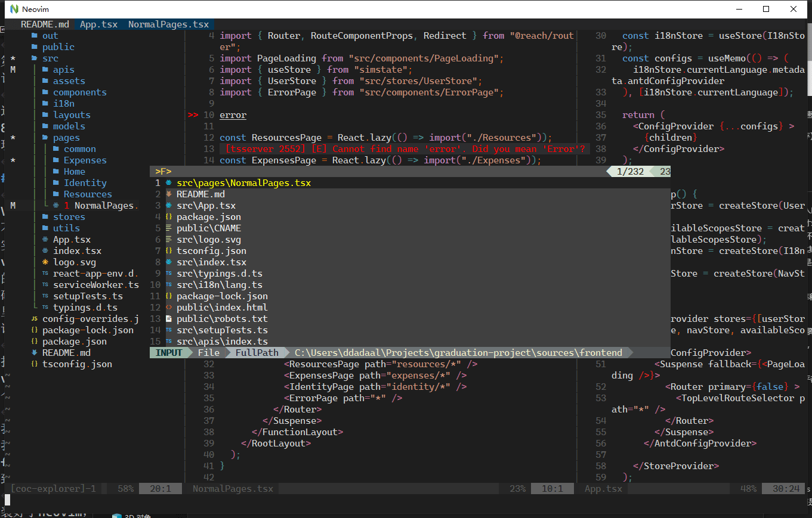This screenshot has height=518, width=812.
Task: Click the markdown icon beside README.md in explorer
Action: click(x=34, y=353)
